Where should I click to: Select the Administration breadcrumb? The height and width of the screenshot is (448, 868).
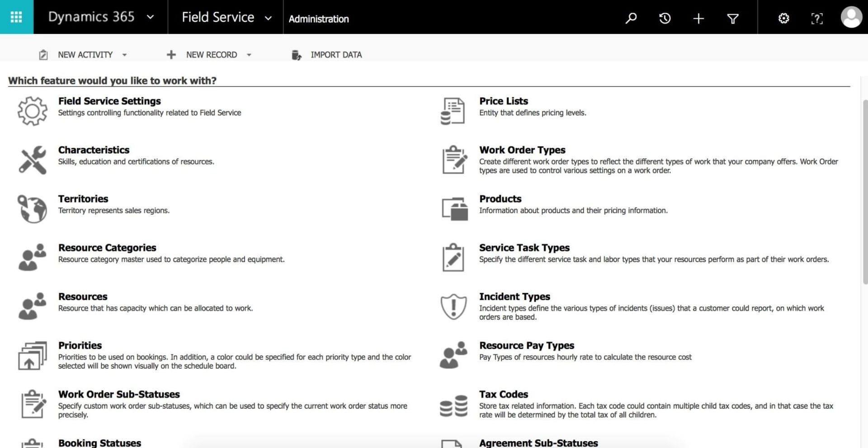coord(319,19)
